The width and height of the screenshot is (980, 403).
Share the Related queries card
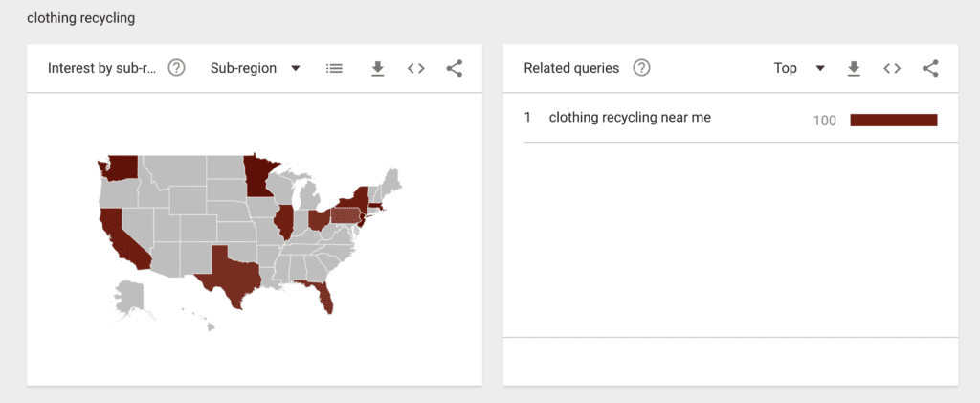point(930,69)
